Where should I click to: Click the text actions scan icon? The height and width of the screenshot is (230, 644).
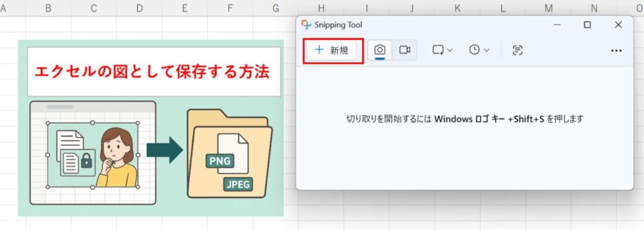pyautogui.click(x=518, y=50)
